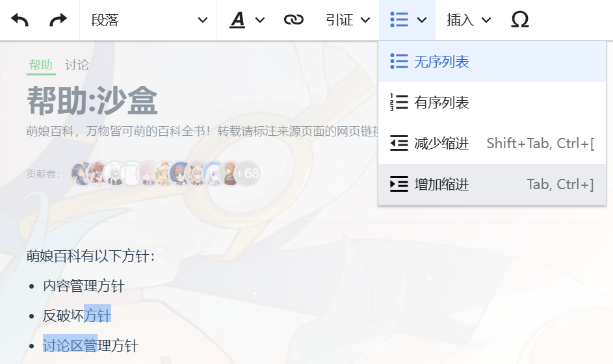Switch to the 讨论 tab

[x=77, y=65]
